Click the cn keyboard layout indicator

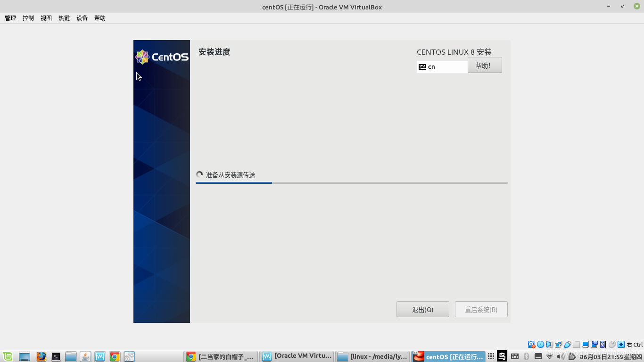coord(442,67)
